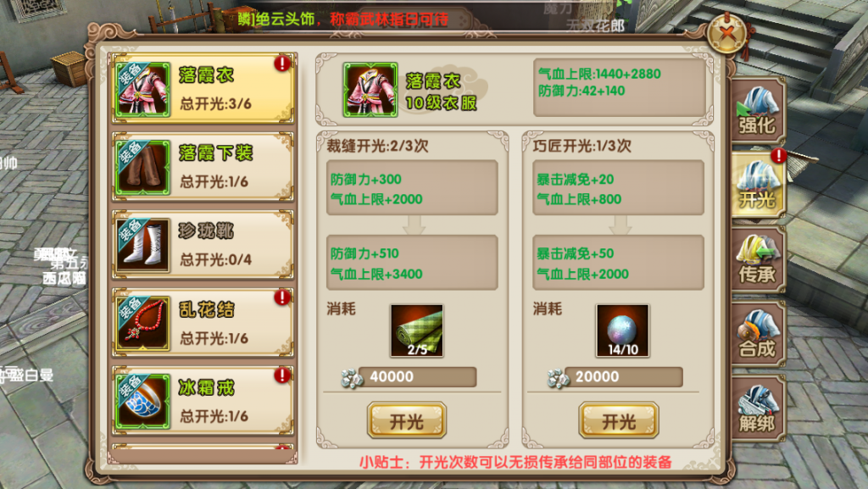
Task: Close the equipment panel with X button
Action: pos(727,33)
